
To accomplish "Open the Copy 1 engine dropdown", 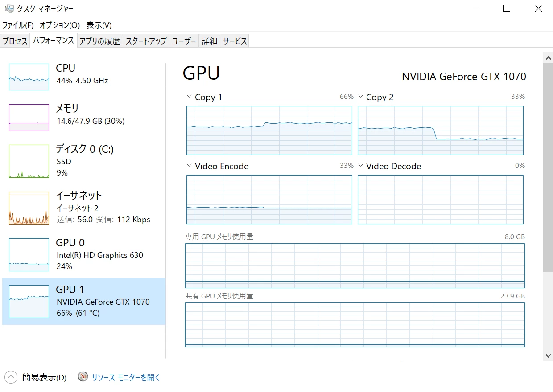I will tap(189, 97).
